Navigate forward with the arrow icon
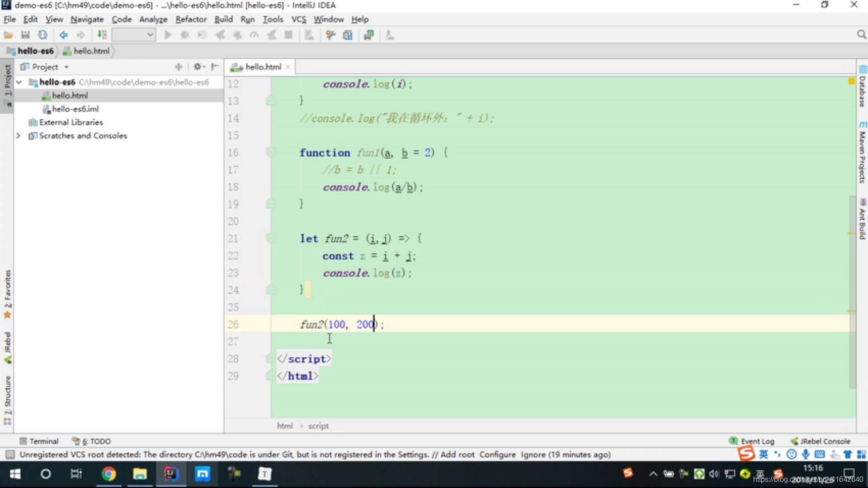 [x=81, y=35]
